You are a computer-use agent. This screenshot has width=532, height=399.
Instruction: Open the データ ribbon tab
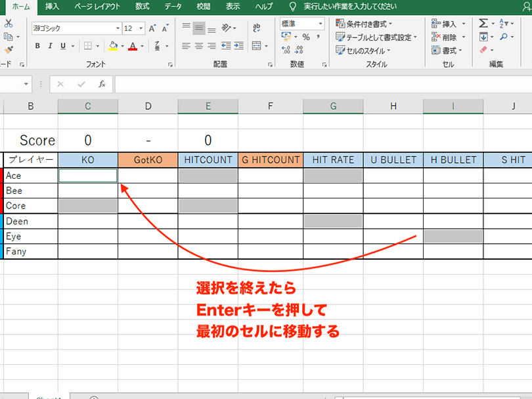click(x=173, y=7)
